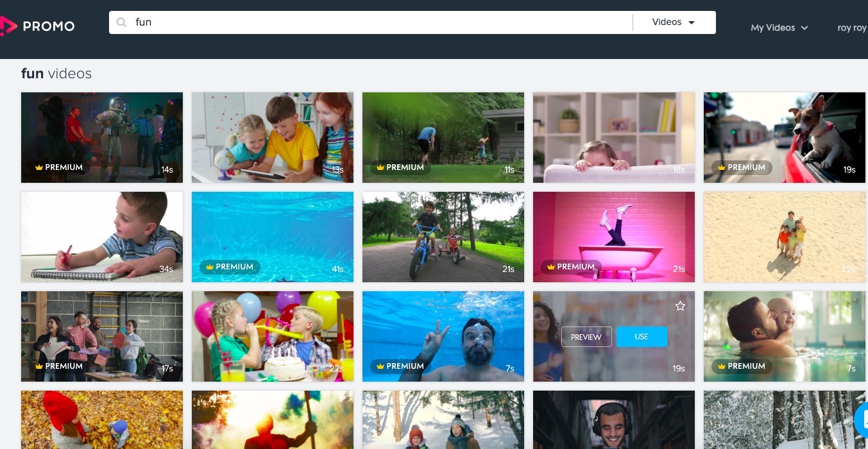The height and width of the screenshot is (449, 868).
Task: Open the birthday party balloons video
Action: 273,336
